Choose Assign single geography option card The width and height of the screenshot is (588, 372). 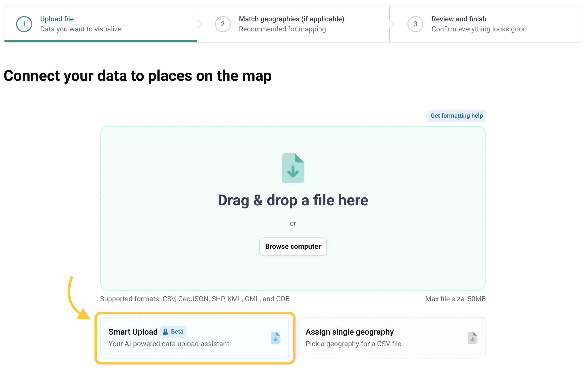pyautogui.click(x=391, y=338)
